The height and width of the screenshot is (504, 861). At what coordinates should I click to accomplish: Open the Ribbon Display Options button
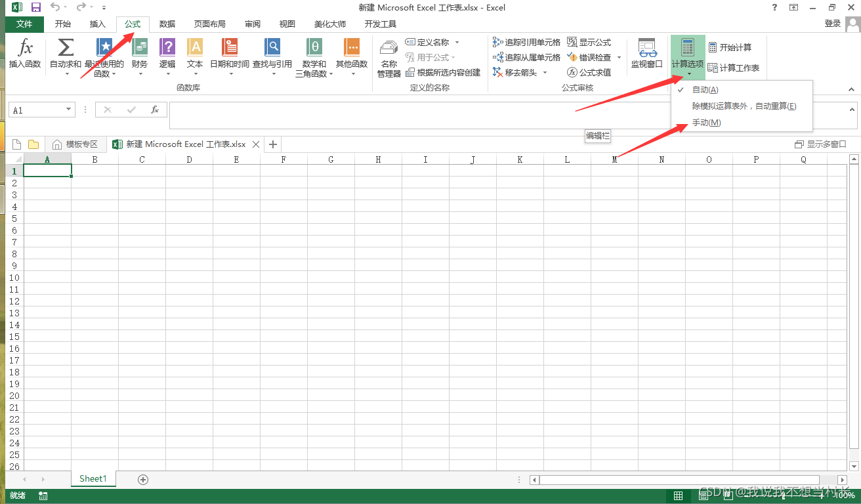(x=793, y=7)
